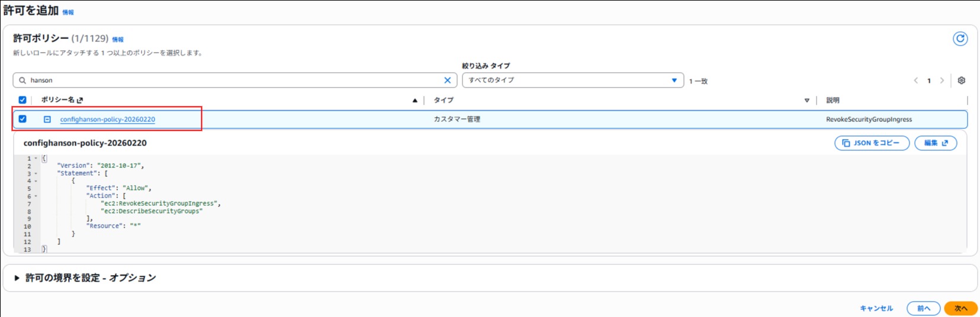Open the confighanson-policy-20260220 policy link

[107, 119]
